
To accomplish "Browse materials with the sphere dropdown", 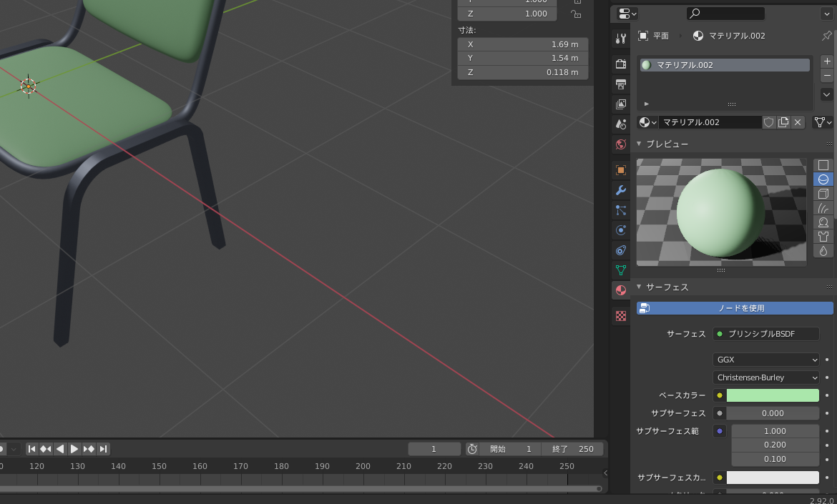I will pyautogui.click(x=647, y=122).
